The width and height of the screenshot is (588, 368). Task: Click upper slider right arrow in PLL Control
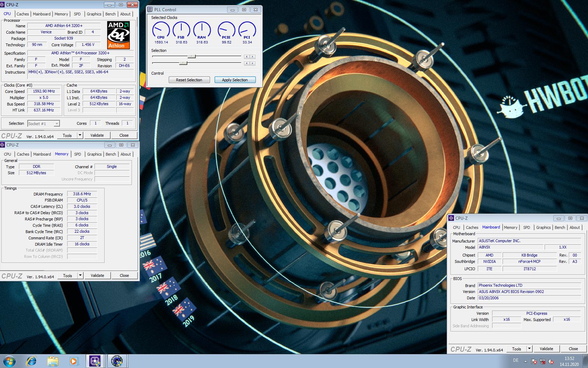253,56
